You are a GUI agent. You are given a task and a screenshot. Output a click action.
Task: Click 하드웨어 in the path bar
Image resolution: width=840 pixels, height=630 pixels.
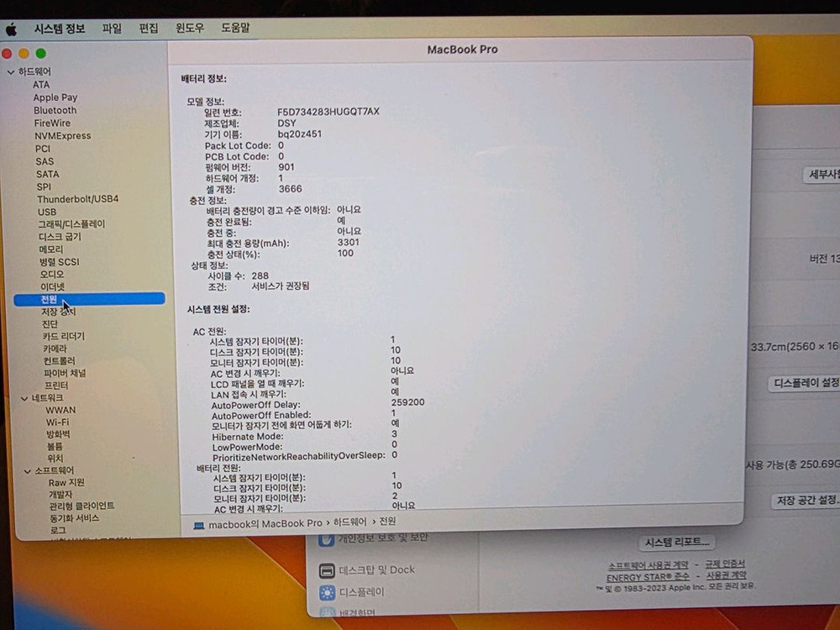coord(349,522)
